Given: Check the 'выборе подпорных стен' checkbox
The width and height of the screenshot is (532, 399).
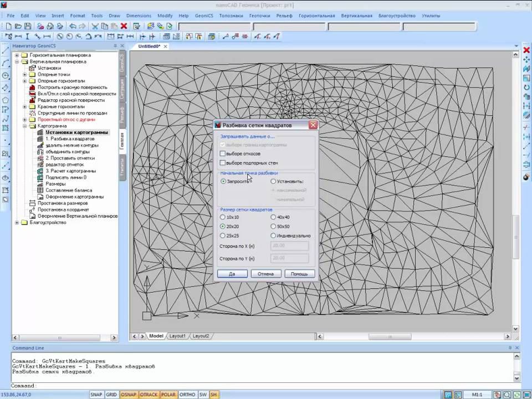Looking at the screenshot, I should (223, 163).
